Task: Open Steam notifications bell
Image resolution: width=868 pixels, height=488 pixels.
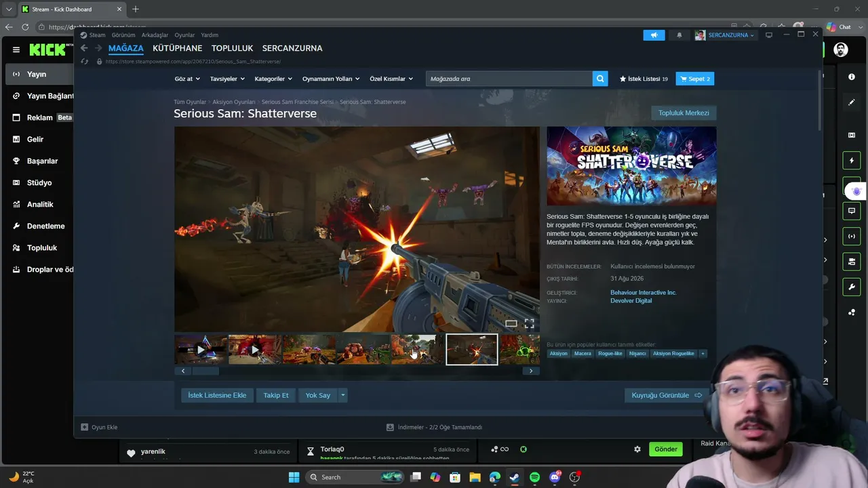Action: (x=679, y=35)
